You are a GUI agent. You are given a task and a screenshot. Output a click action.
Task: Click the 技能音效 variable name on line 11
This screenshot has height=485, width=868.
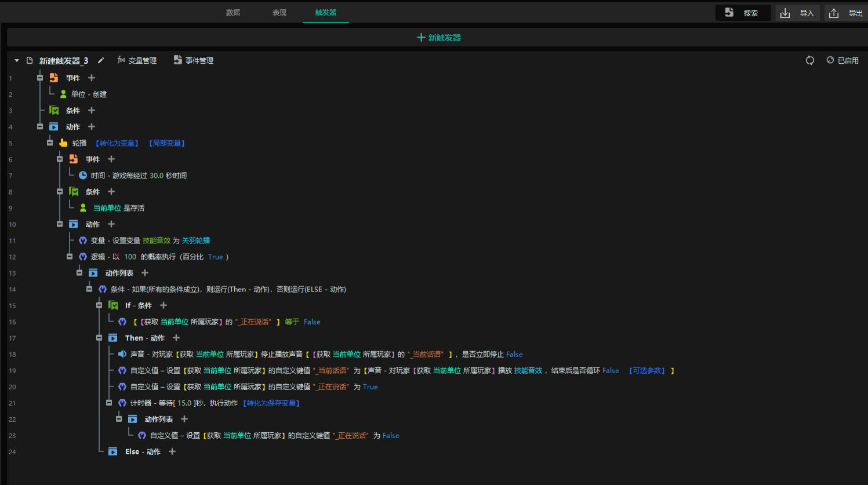(157, 240)
